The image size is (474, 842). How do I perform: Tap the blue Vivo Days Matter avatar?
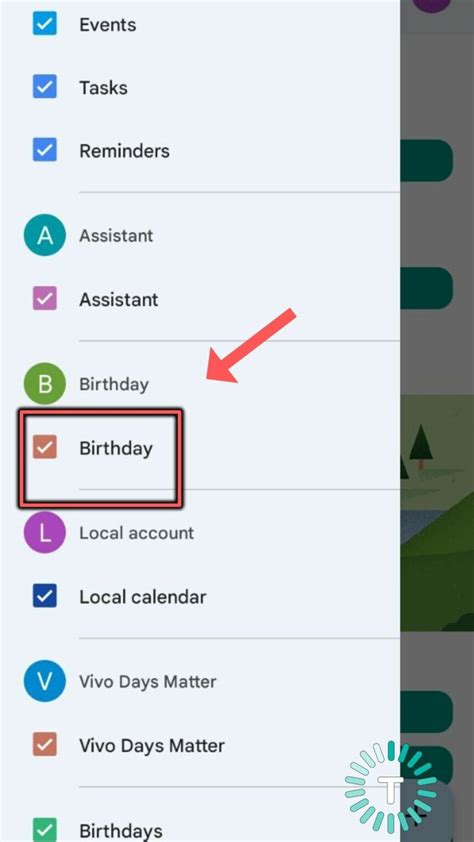click(45, 682)
